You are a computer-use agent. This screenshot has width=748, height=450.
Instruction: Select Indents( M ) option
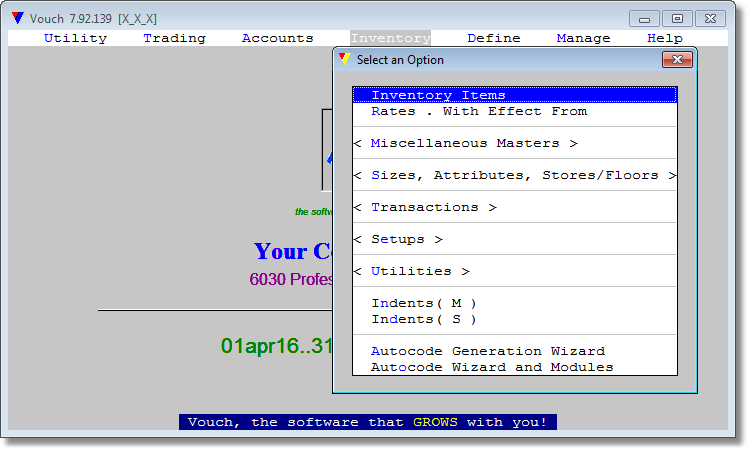(515, 303)
